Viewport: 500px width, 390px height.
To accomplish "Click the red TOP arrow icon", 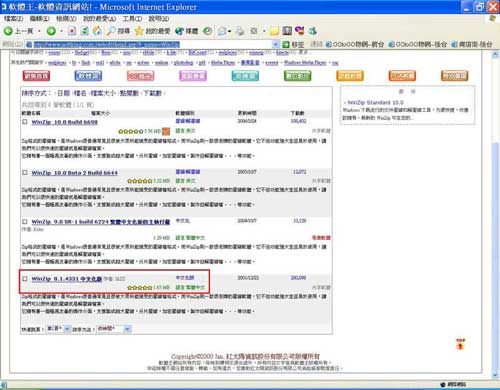I will click(x=460, y=344).
